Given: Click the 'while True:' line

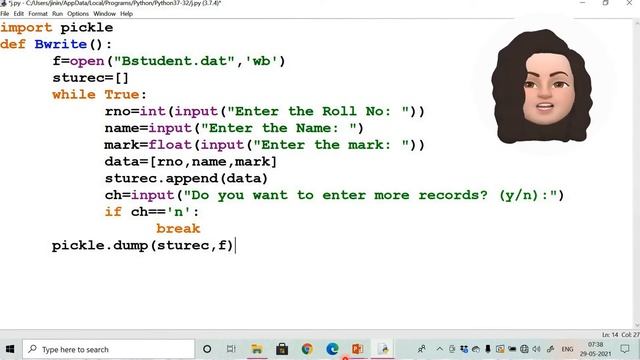Looking at the screenshot, I should click(99, 95).
